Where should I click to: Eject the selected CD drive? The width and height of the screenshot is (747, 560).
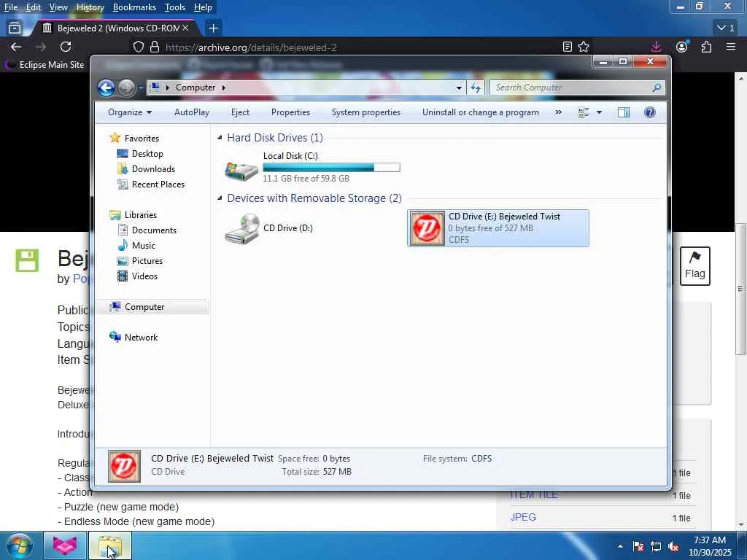point(240,112)
